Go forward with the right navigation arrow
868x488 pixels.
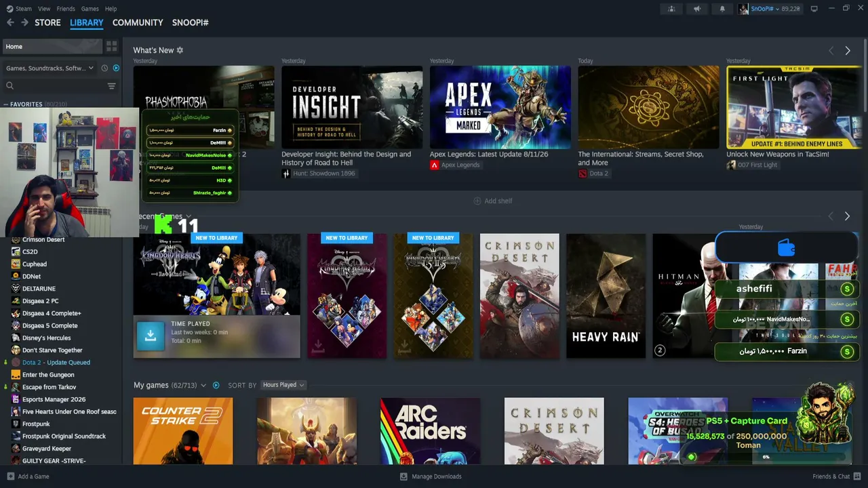pos(24,22)
